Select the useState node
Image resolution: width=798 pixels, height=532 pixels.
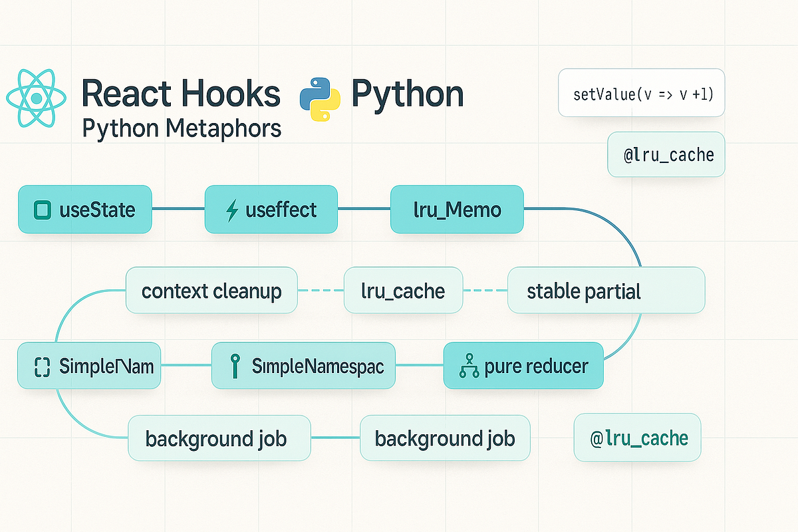pyautogui.click(x=85, y=210)
